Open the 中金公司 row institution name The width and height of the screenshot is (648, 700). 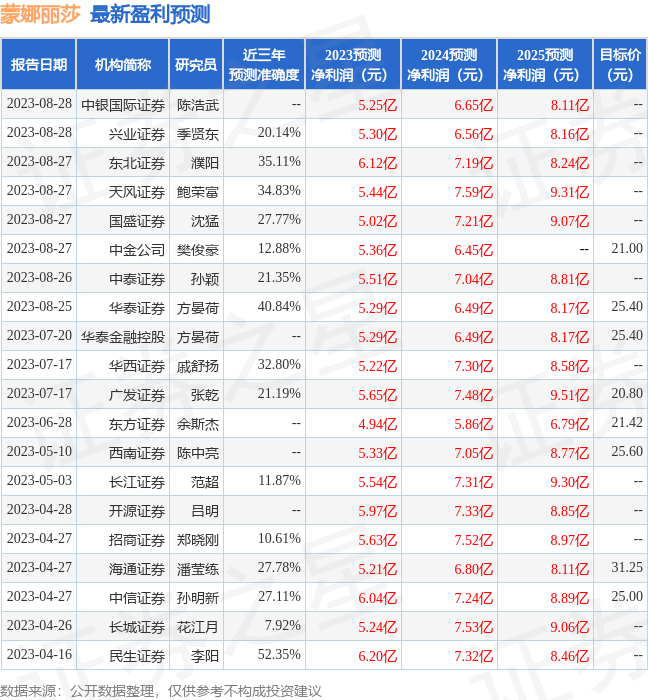[137, 249]
